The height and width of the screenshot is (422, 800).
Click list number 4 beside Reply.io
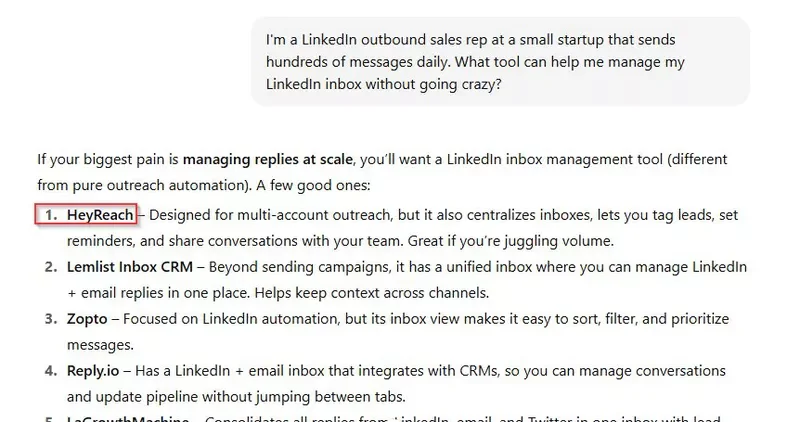[x=51, y=371]
